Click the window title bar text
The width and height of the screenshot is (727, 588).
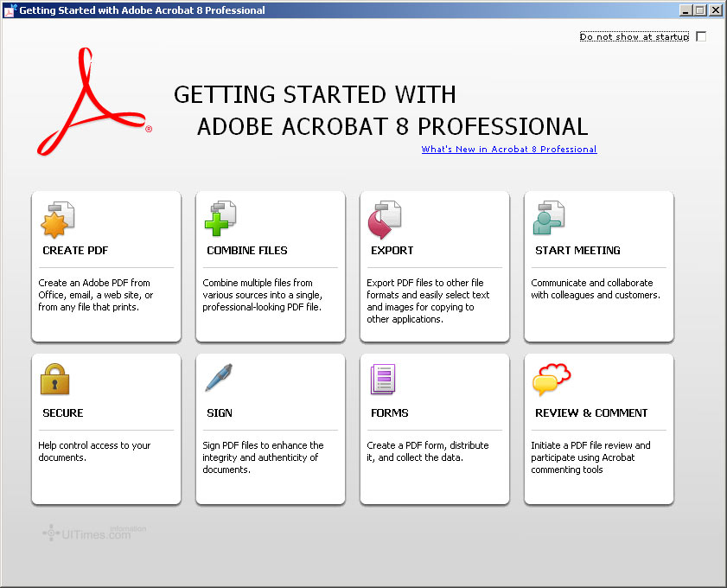142,10
